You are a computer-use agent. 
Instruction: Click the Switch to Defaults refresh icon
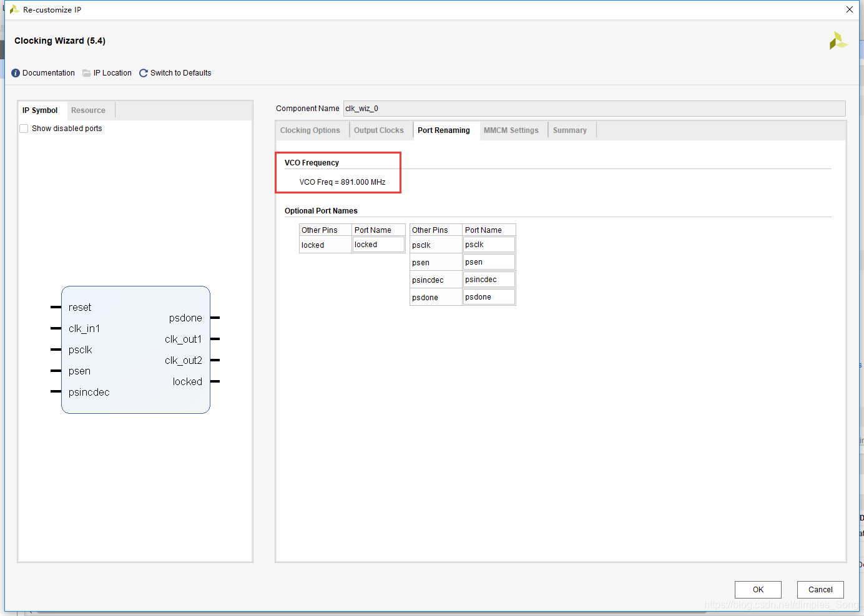144,73
